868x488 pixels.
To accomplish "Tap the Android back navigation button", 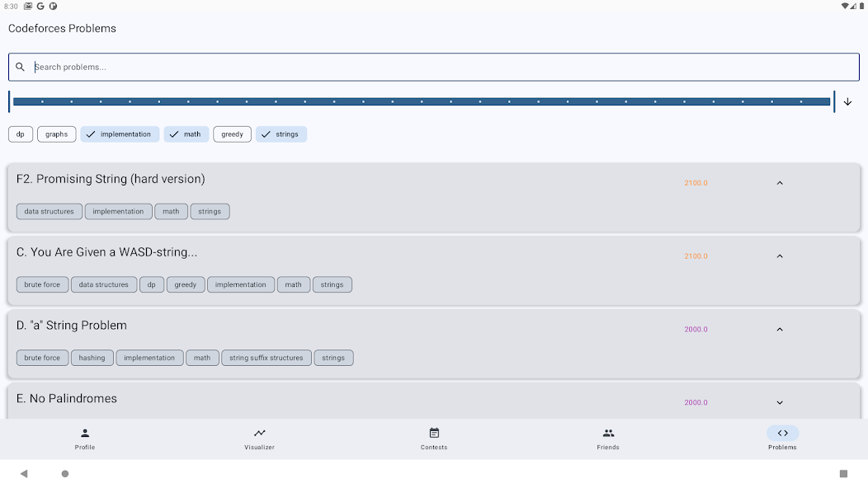I will click(x=24, y=474).
